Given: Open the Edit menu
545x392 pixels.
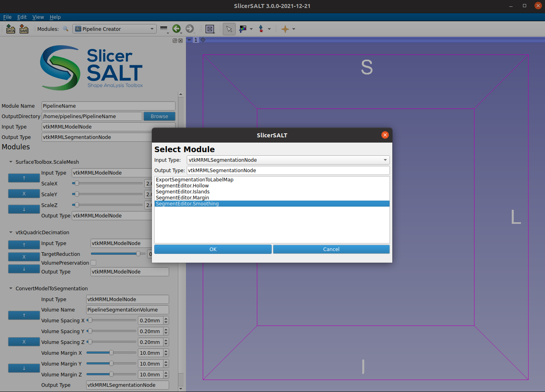Looking at the screenshot, I should click(22, 17).
